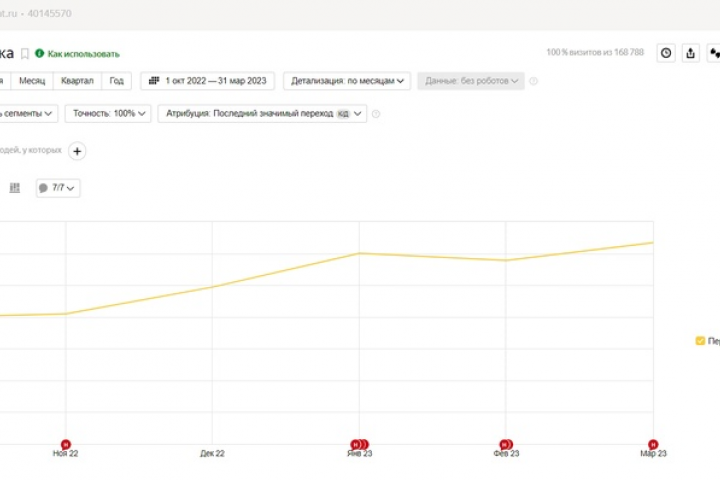Expand the 'Детализация: по месяцам' dropdown

coord(347,81)
